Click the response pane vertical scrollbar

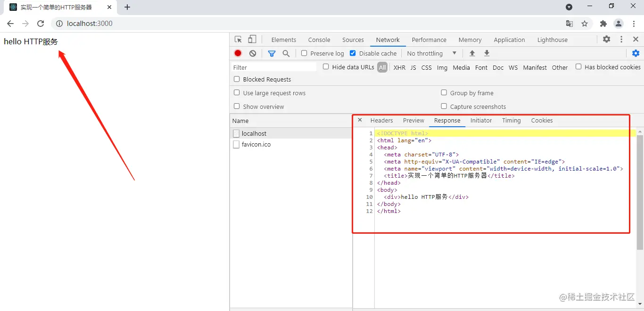pos(640,192)
